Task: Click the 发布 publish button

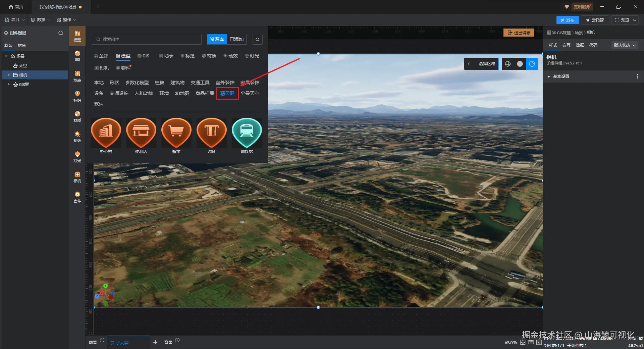Action: pos(568,20)
